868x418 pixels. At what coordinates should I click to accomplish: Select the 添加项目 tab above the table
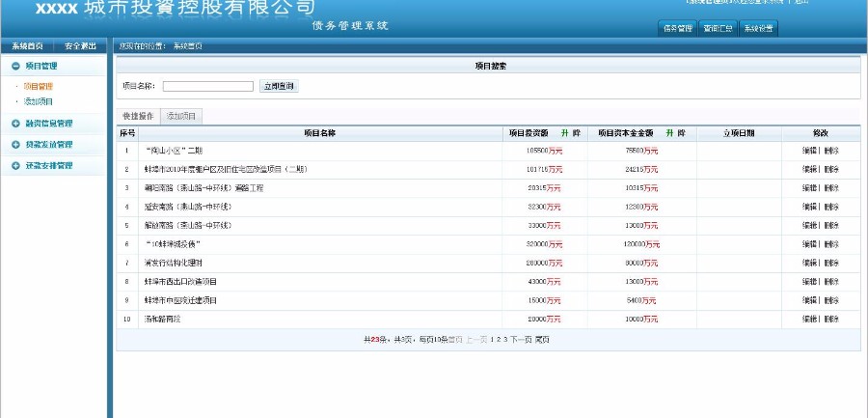[181, 117]
